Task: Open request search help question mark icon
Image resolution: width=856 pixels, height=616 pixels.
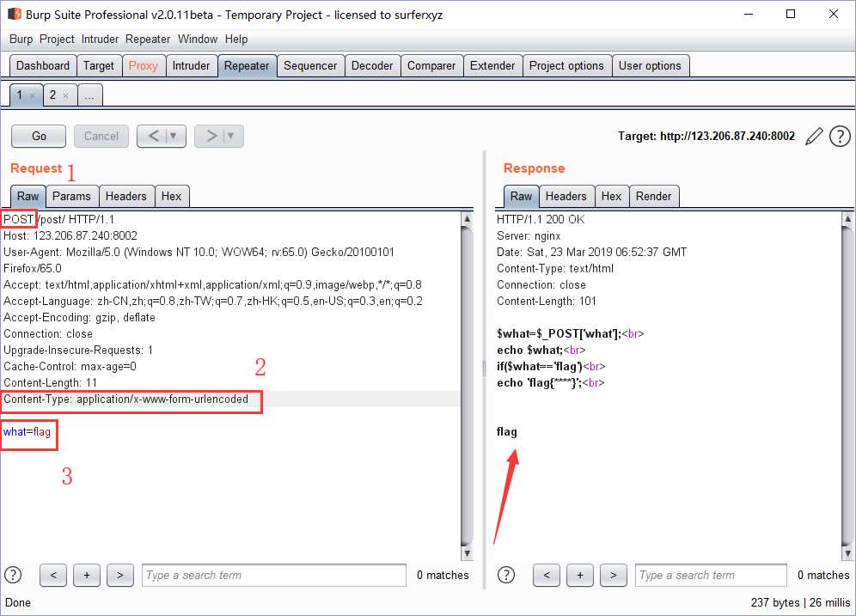Action: tap(13, 575)
